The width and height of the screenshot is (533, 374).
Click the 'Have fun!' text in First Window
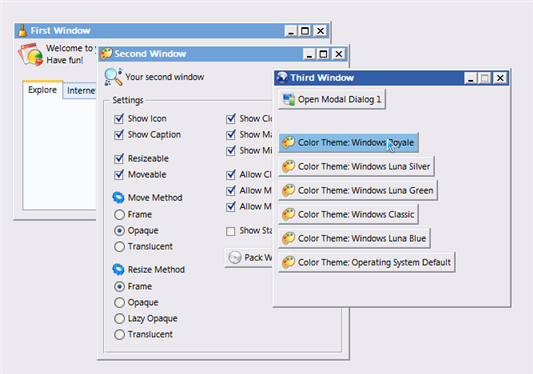65,60
